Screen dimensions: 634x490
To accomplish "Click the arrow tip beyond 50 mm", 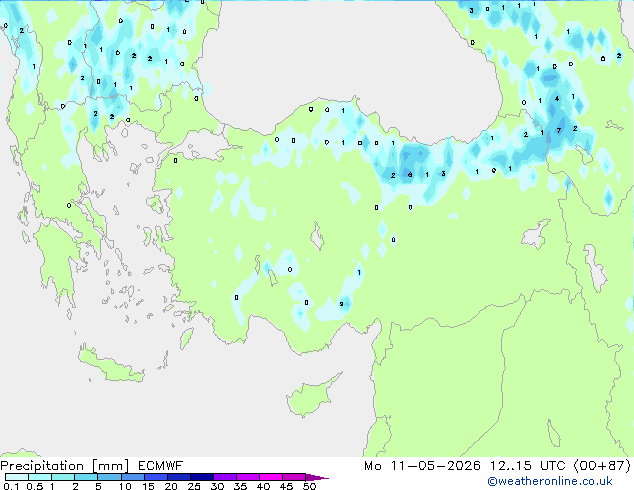I will pos(317,477).
